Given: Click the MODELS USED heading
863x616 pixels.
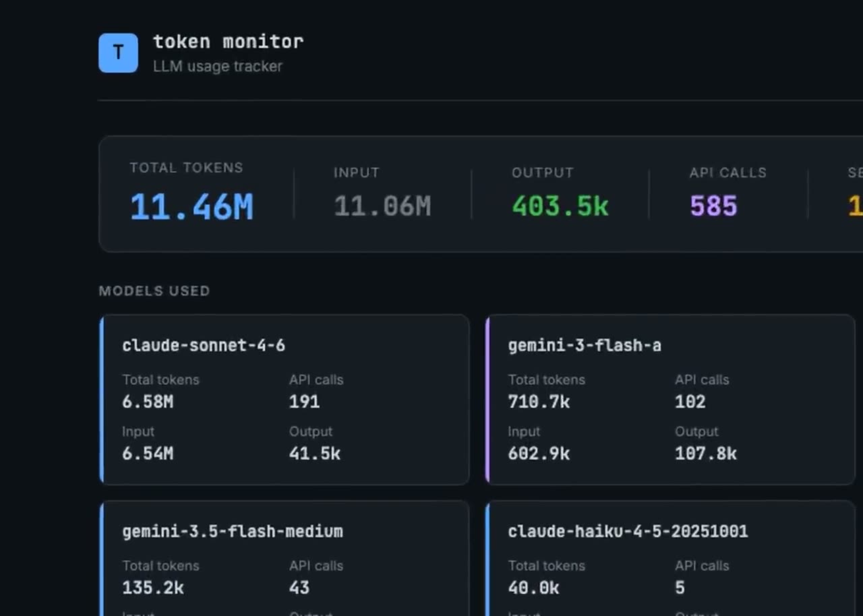Looking at the screenshot, I should coord(154,291).
